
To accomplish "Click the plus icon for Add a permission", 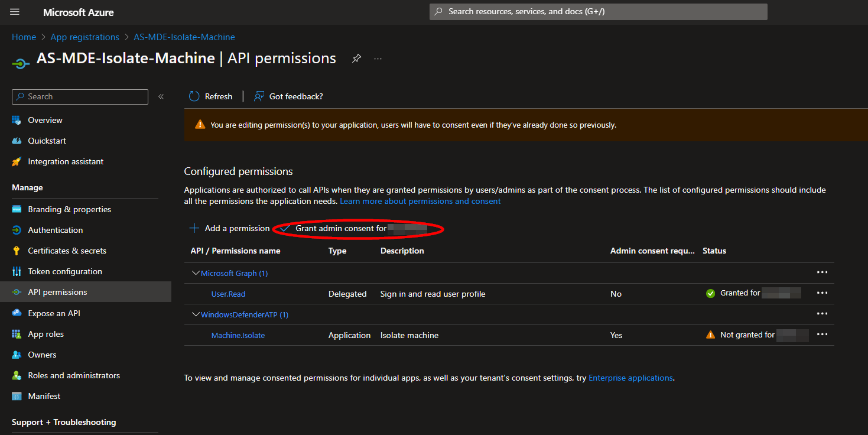I will click(x=194, y=228).
